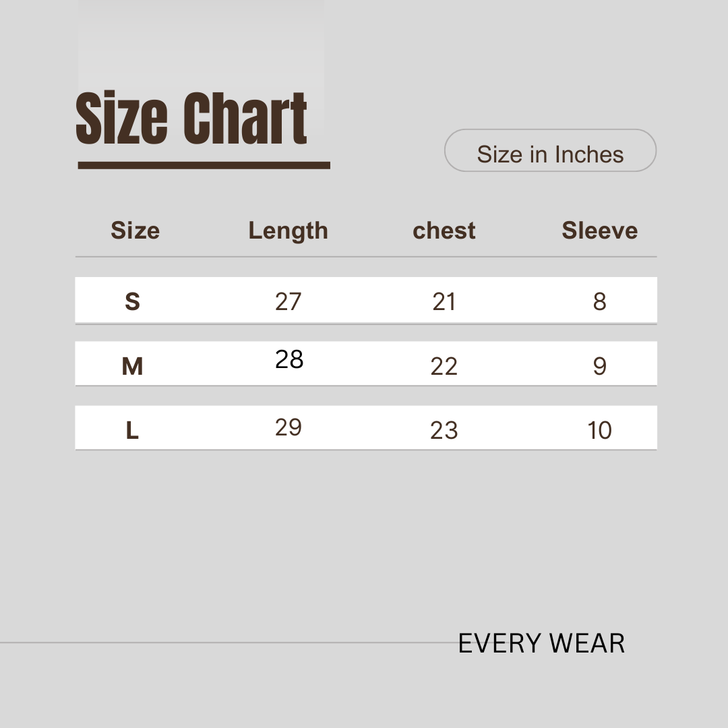Select the "Size" column header
This screenshot has width=728, height=728.
(x=135, y=231)
